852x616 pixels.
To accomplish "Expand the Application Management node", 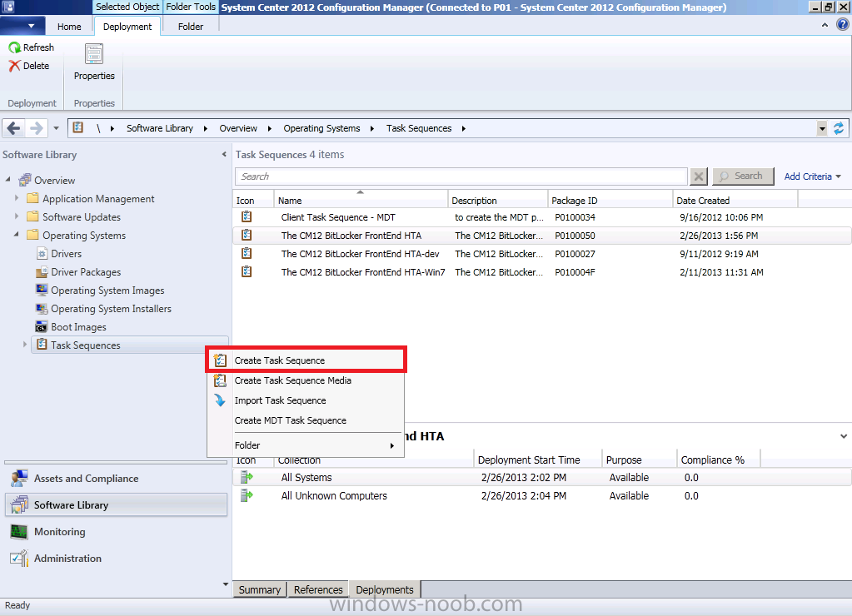I will [17, 198].
